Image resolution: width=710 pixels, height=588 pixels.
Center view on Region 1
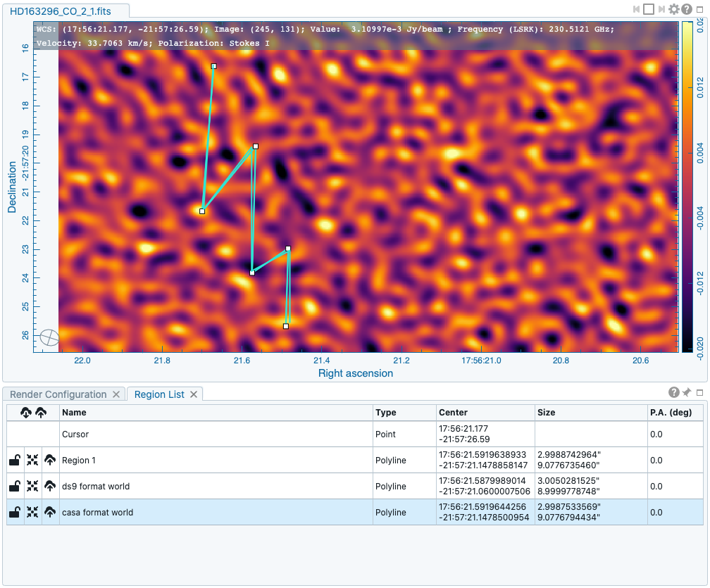point(32,460)
